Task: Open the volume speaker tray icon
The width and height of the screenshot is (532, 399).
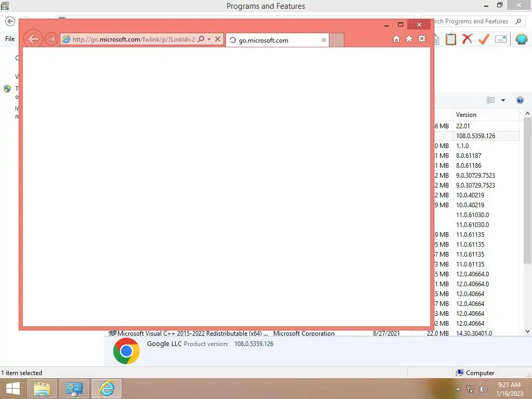Action: pos(483,389)
